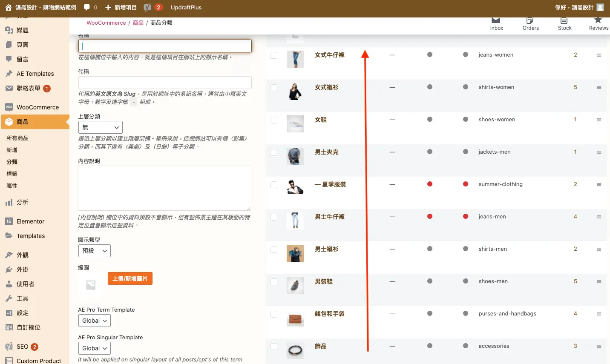The height and width of the screenshot is (364, 610).
Task: Click the drag handle for summer-clothing row
Action: (599, 185)
